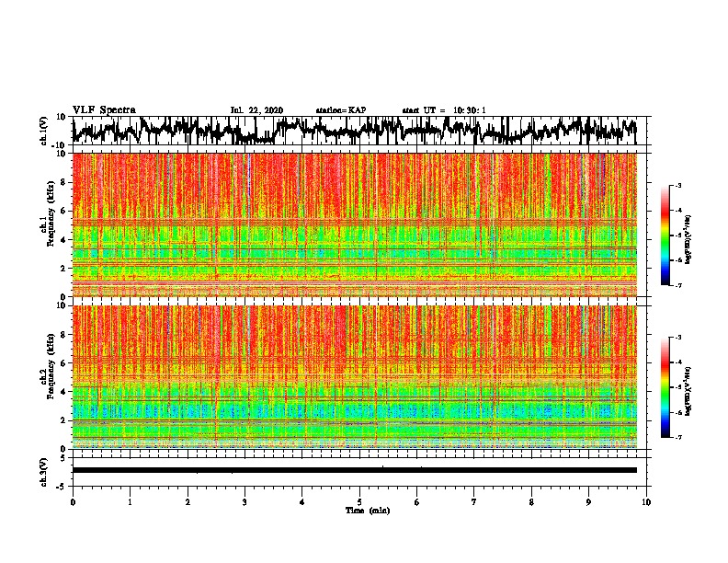
Task: Click the ch.1(V) waveform axis label
Action: click(x=44, y=131)
